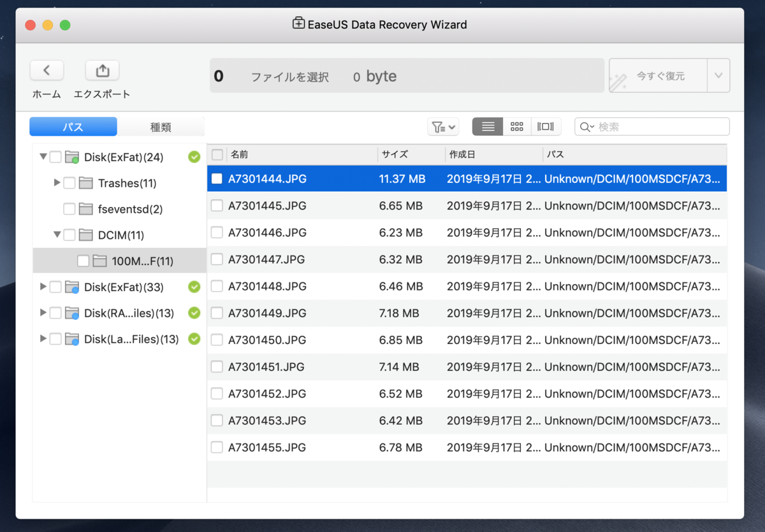Click the folder icon of 100M...F(11)
765x532 pixels.
(x=99, y=261)
